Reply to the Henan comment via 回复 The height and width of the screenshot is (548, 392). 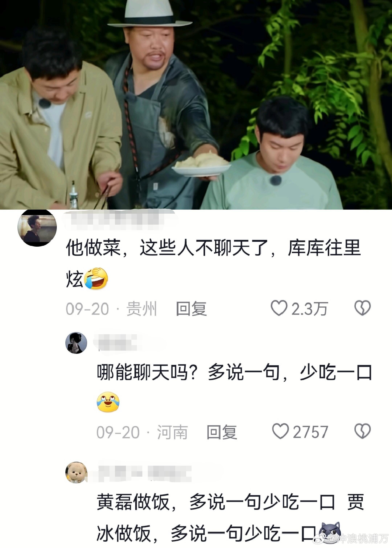point(222,432)
